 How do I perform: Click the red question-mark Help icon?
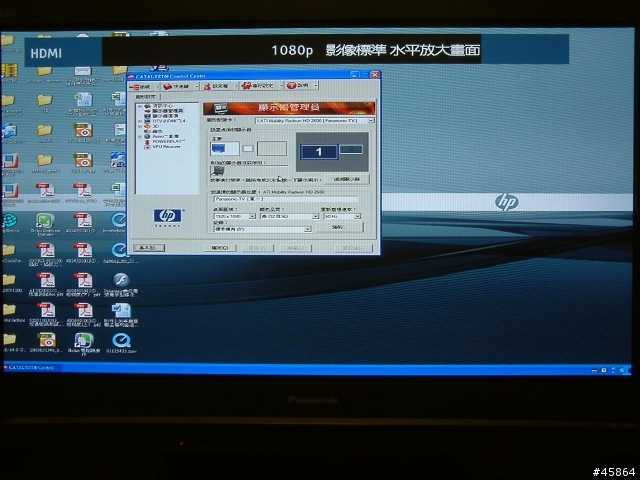pos(291,85)
